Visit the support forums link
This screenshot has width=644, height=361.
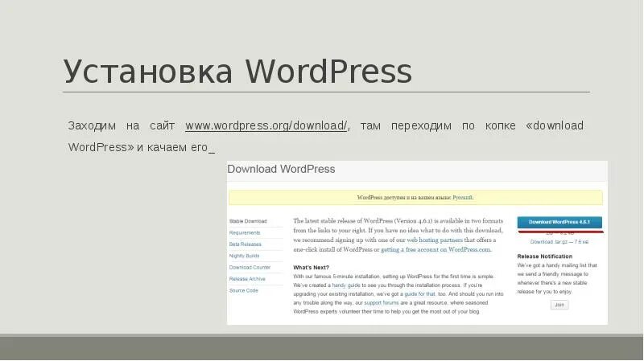pyautogui.click(x=382, y=303)
